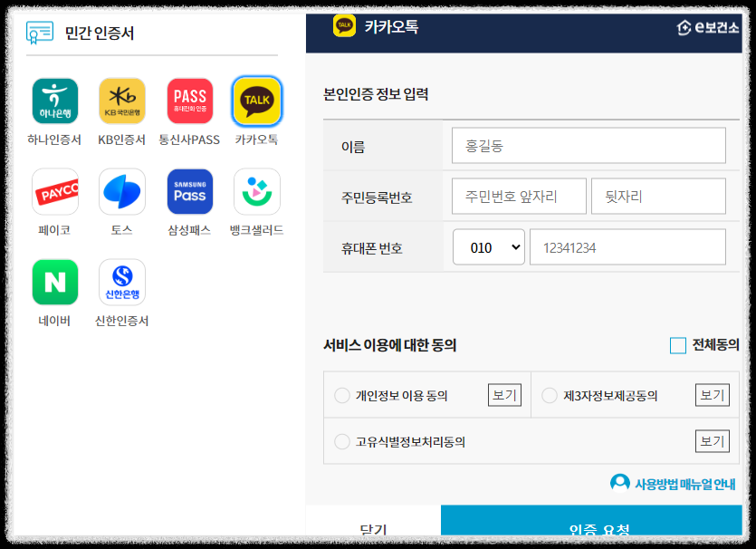Click the 민간 인증서 certificate header icon
Screen dimensions: 756x549
(x=40, y=33)
